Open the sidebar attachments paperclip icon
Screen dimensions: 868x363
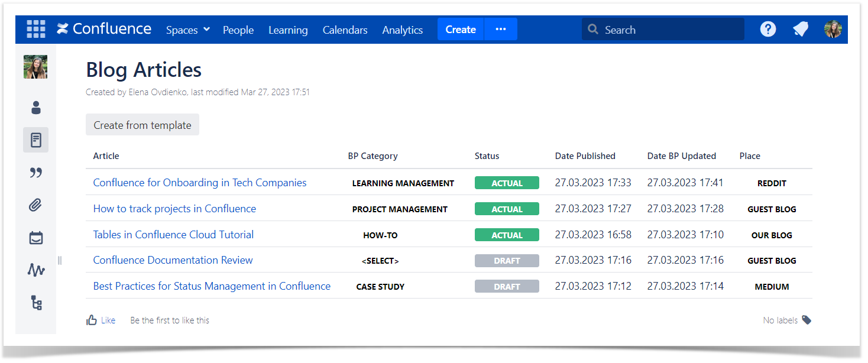click(x=36, y=205)
